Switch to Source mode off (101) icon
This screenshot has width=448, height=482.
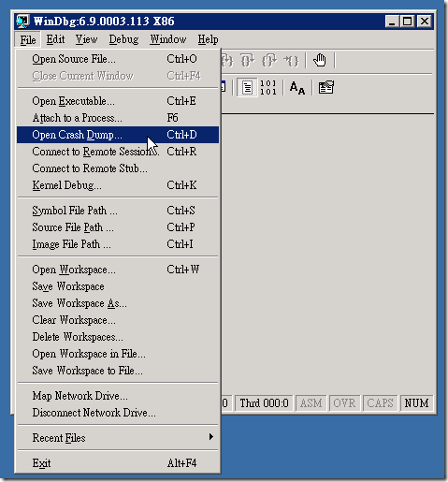tap(268, 88)
